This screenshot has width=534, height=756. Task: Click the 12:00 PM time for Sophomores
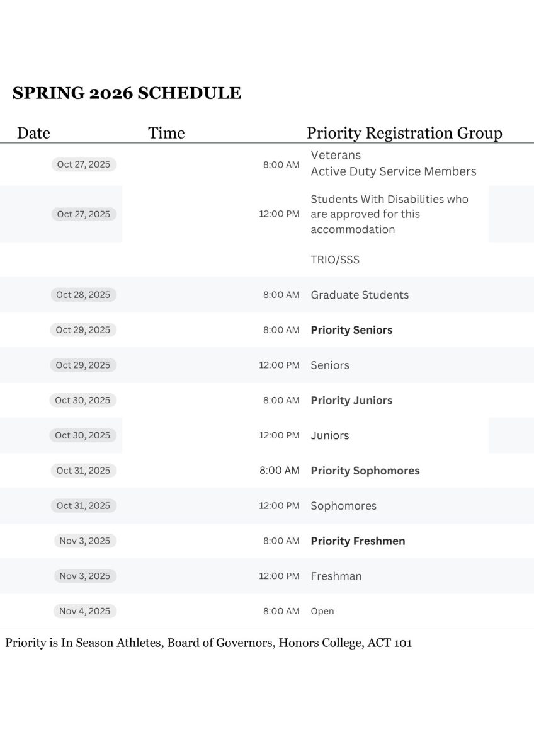[x=279, y=506]
